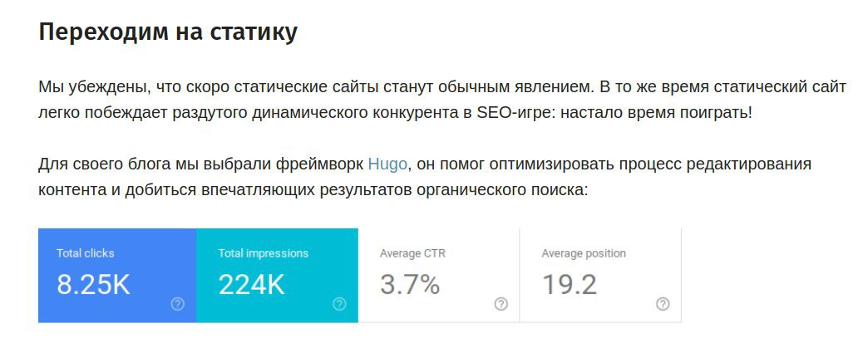Image resolution: width=868 pixels, height=343 pixels.
Task: Click the "Total impressions" label text
Action: [264, 253]
